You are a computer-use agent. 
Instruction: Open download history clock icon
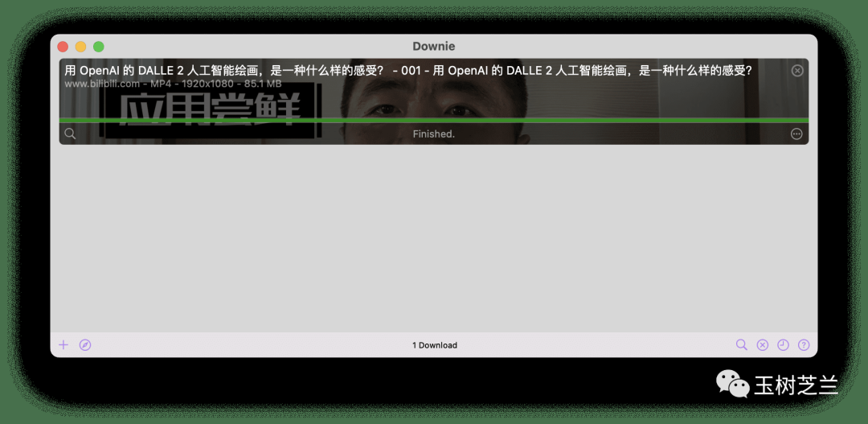pos(783,344)
